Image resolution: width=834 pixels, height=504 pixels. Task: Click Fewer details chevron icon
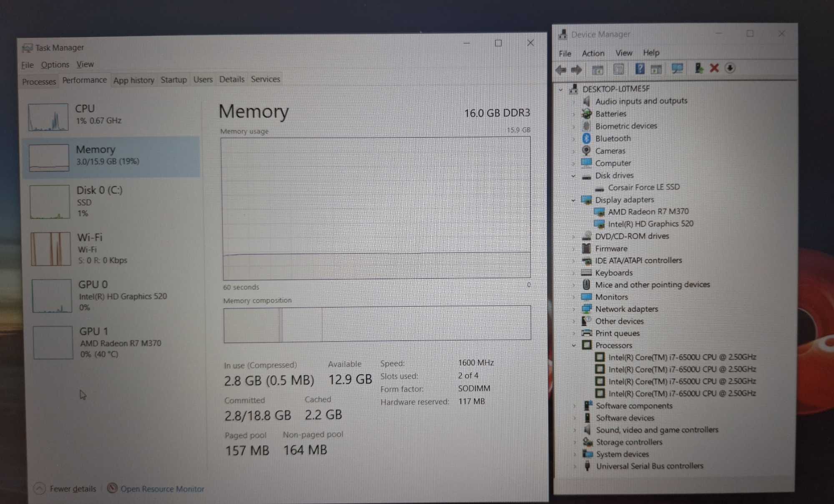(39, 489)
